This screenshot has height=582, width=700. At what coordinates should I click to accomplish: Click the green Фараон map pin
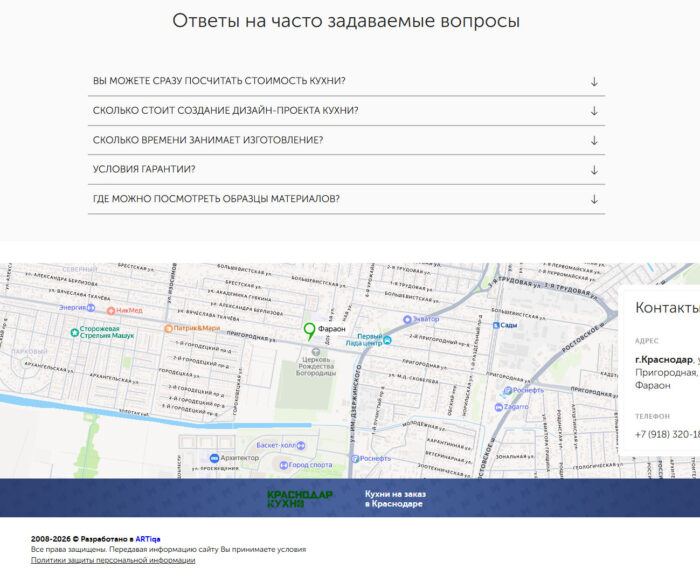click(309, 331)
